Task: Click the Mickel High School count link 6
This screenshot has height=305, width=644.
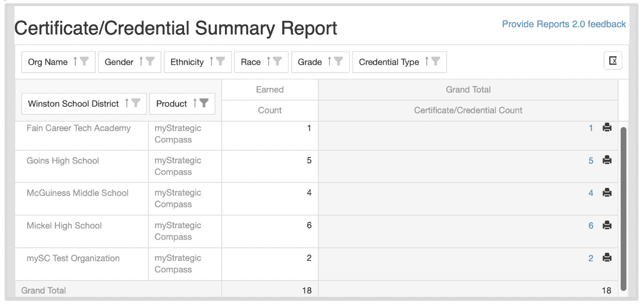Action: pyautogui.click(x=590, y=226)
